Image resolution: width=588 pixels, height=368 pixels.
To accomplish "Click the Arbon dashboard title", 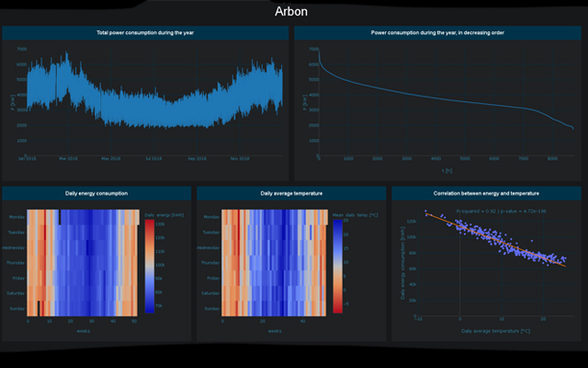I will pos(291,12).
